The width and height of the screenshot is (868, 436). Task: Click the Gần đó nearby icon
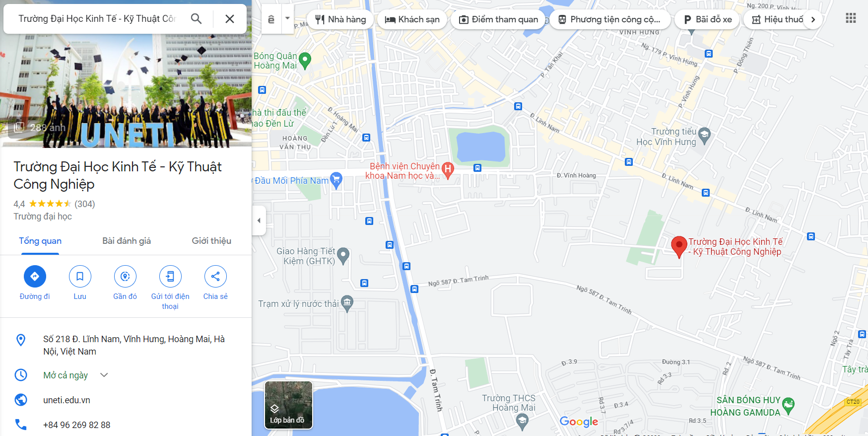coord(125,277)
